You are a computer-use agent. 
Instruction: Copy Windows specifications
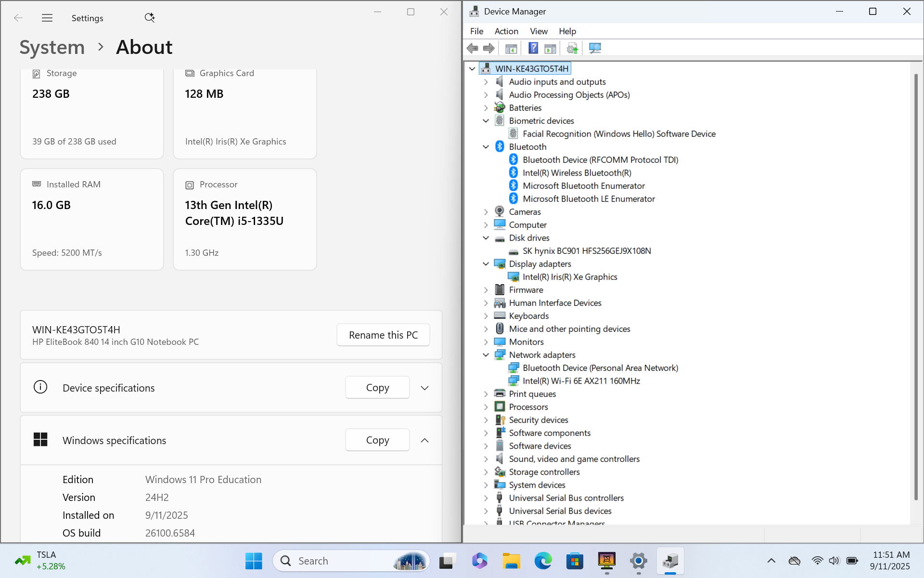(377, 440)
